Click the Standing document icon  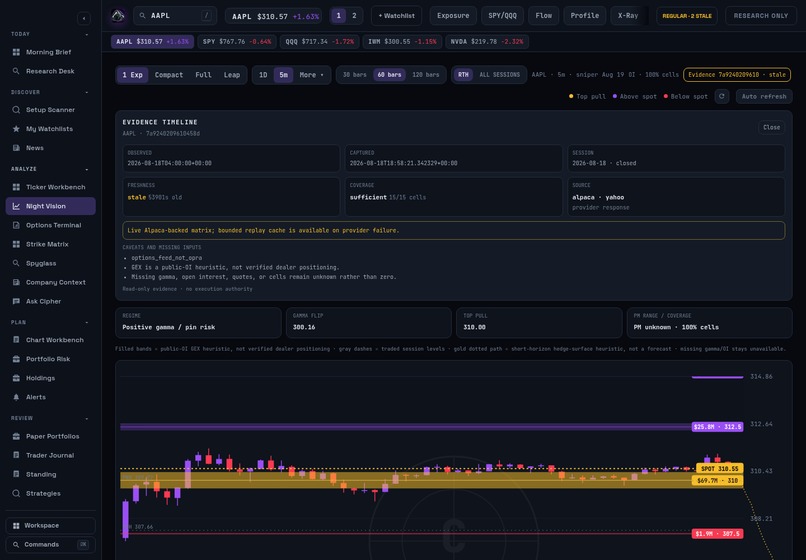click(16, 474)
